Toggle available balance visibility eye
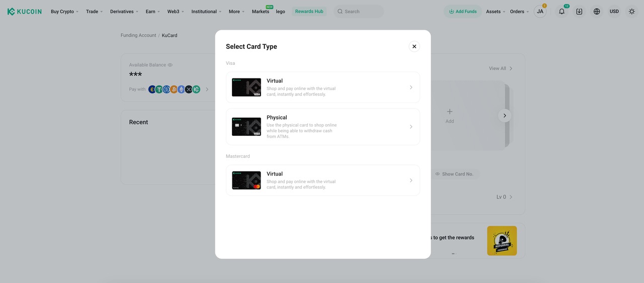The height and width of the screenshot is (283, 644). (170, 65)
